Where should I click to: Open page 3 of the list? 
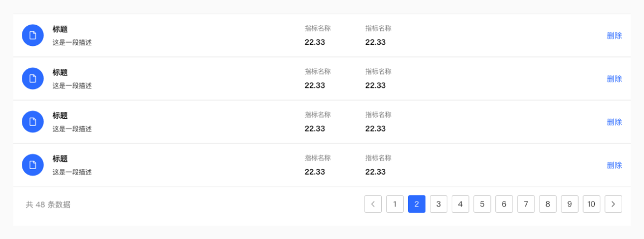[x=438, y=204]
